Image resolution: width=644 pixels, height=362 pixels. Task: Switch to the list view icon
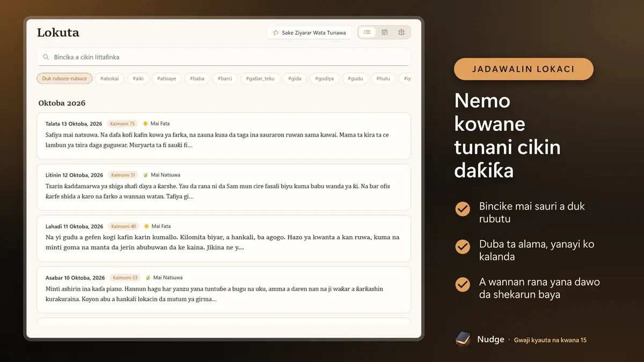tap(367, 32)
